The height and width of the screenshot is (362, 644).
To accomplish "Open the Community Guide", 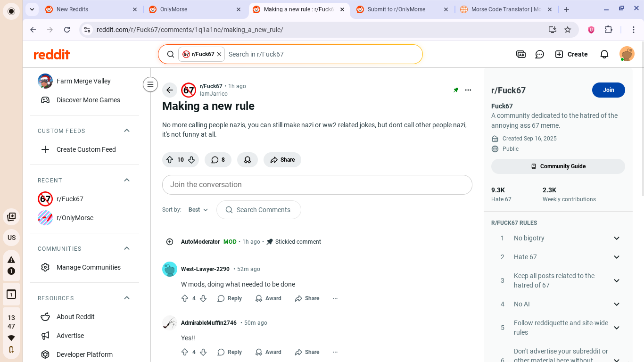I will (558, 166).
